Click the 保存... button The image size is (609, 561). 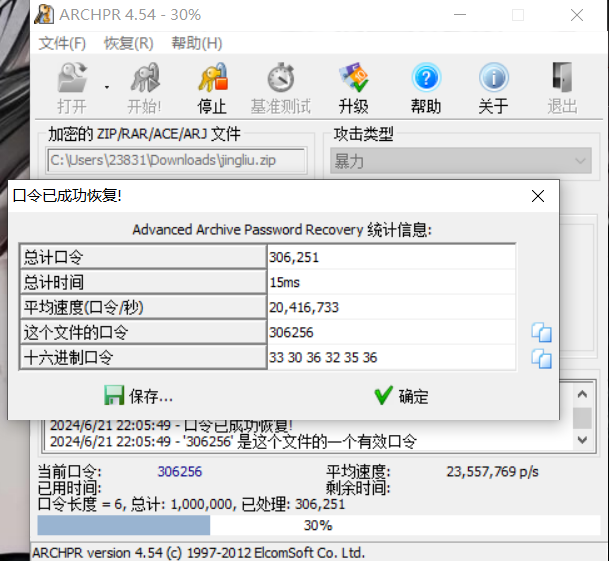click(138, 396)
